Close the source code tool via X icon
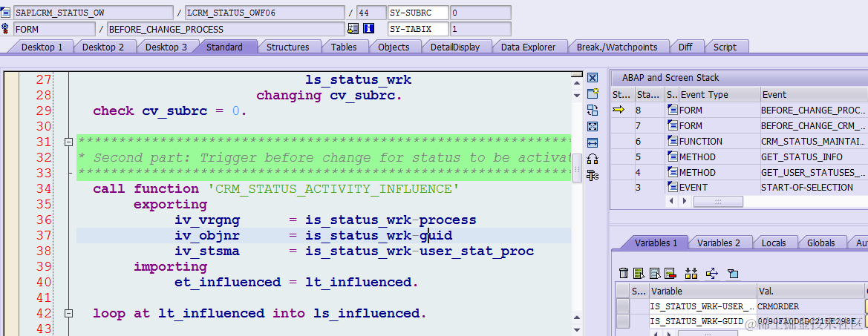 [x=593, y=78]
